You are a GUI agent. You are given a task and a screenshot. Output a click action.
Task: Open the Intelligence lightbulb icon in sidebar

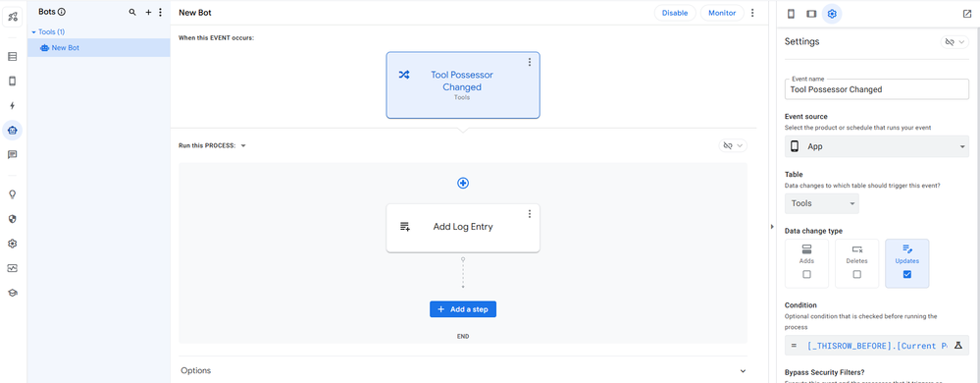(13, 194)
